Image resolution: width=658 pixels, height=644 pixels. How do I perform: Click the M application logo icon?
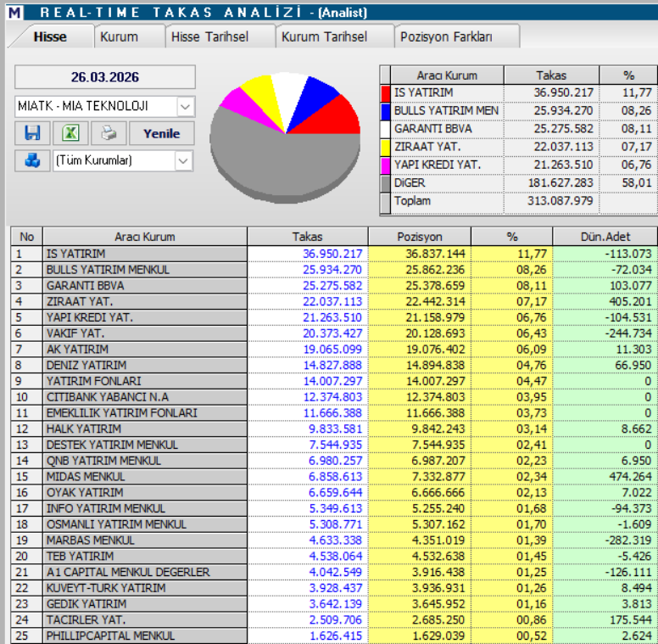click(x=14, y=12)
